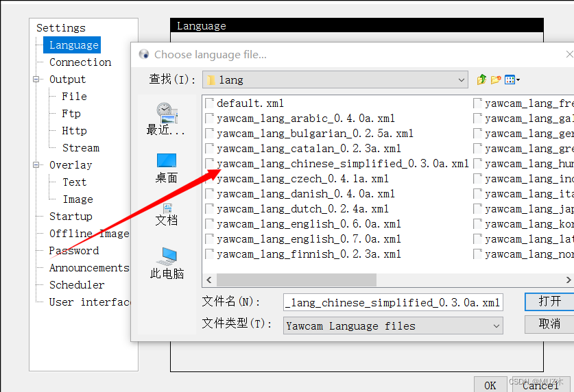
Task: Click Cancel in the Settings window
Action: (x=540, y=384)
